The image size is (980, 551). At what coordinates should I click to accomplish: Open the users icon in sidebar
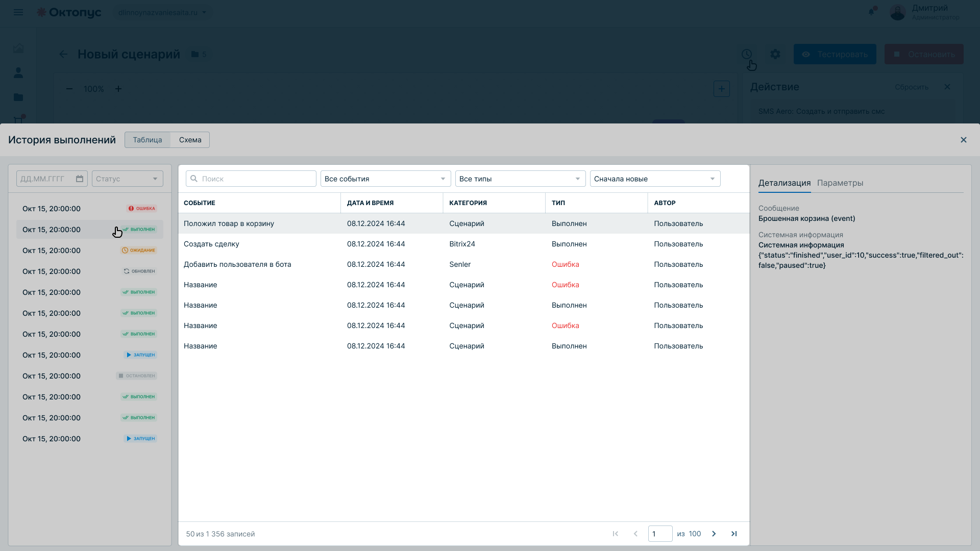18,73
